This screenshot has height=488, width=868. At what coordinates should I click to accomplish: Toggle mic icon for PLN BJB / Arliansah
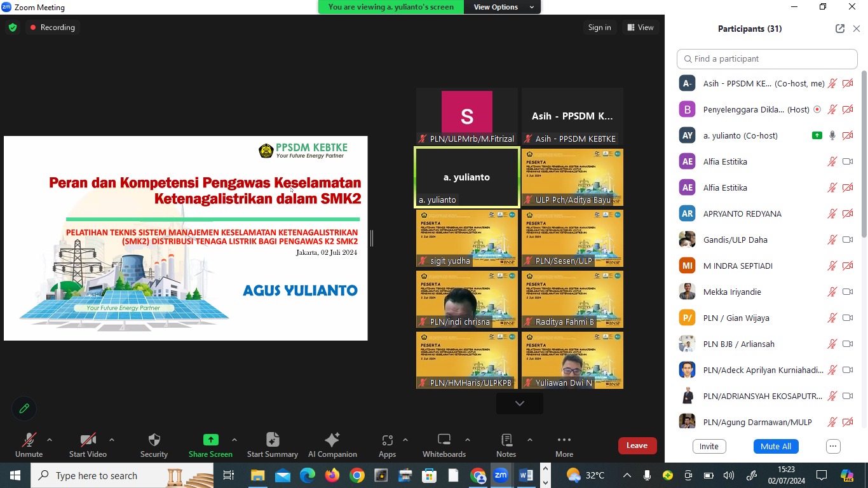(x=832, y=344)
